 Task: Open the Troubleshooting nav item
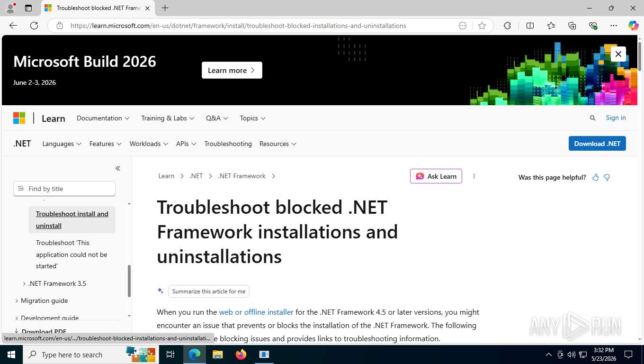coord(228,144)
